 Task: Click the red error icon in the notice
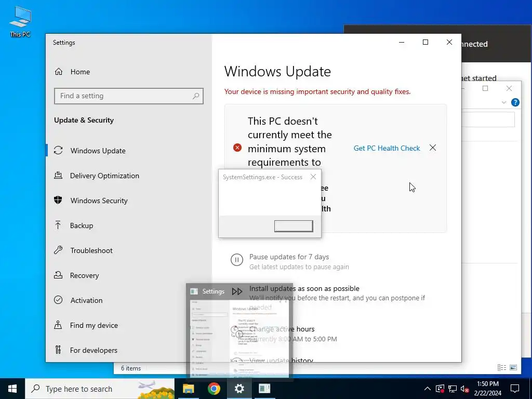[x=237, y=148]
